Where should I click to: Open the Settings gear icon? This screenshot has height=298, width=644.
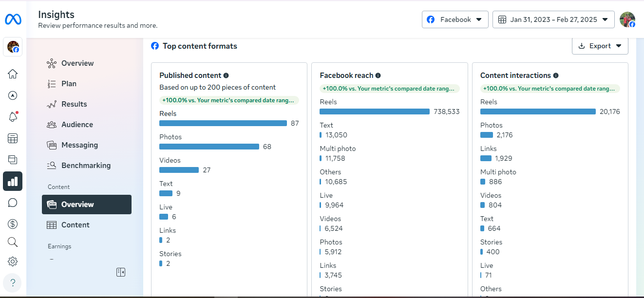coord(13,261)
